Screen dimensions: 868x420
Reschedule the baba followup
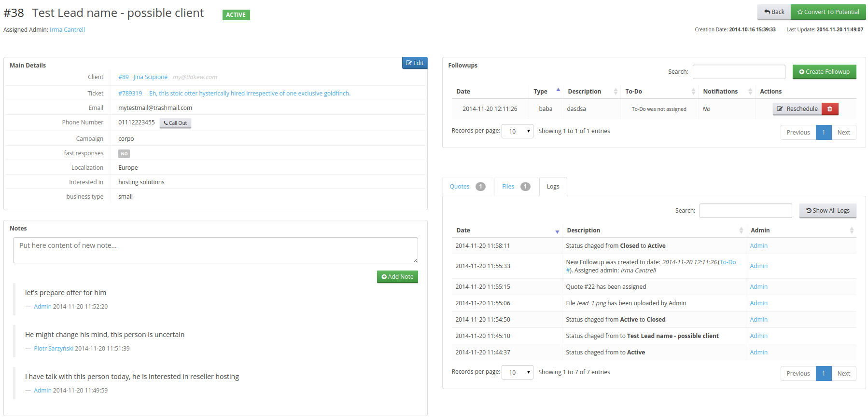tap(797, 109)
